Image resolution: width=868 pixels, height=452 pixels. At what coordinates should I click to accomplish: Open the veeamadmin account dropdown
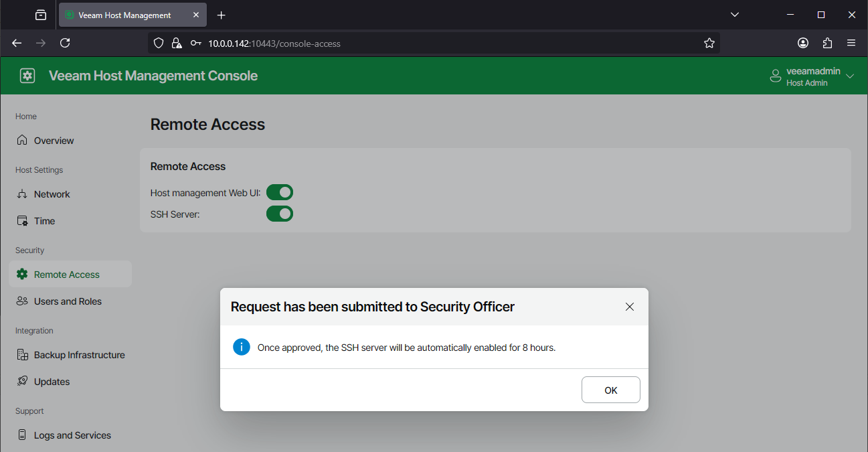[812, 76]
